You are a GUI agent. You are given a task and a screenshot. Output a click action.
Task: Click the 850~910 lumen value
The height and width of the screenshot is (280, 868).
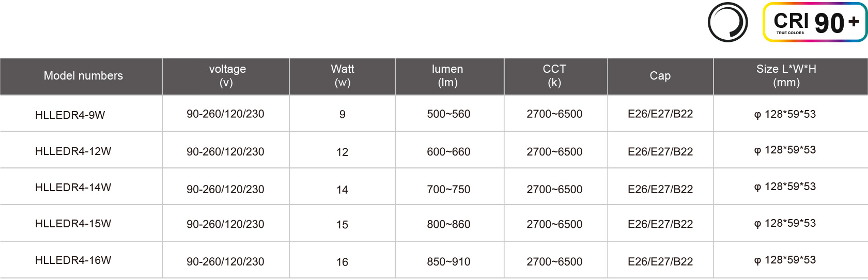click(448, 262)
